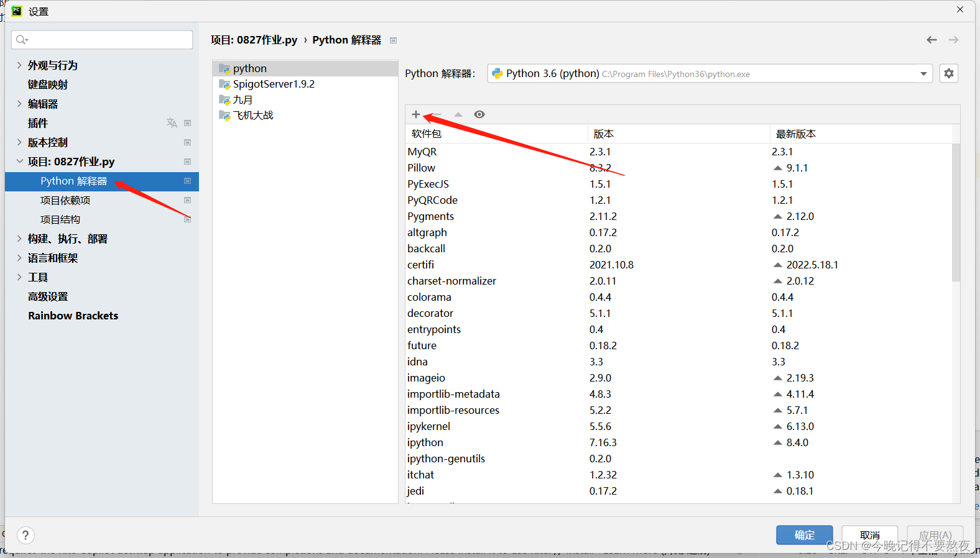Image resolution: width=980 pixels, height=558 pixels.
Task: Expand the 工具 section
Action: click(19, 277)
